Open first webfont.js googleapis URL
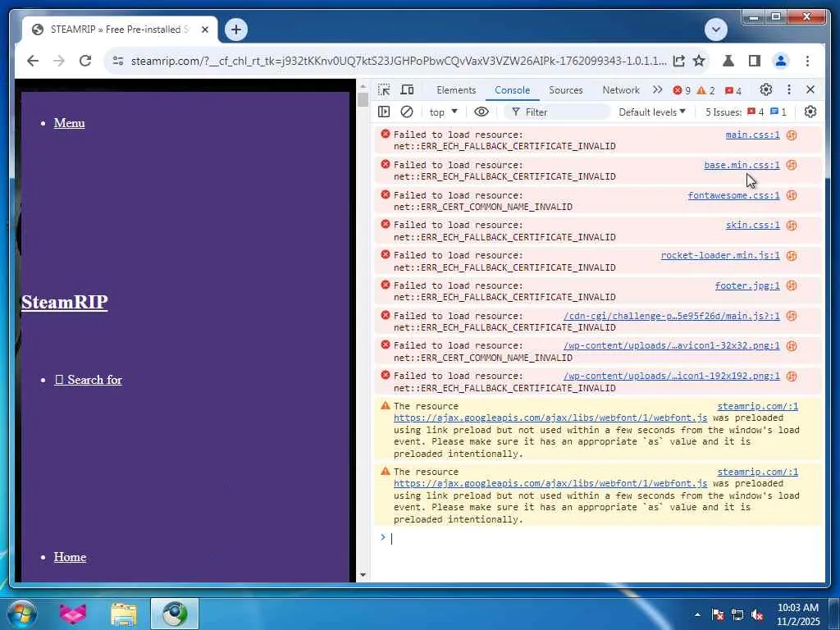 (550, 418)
